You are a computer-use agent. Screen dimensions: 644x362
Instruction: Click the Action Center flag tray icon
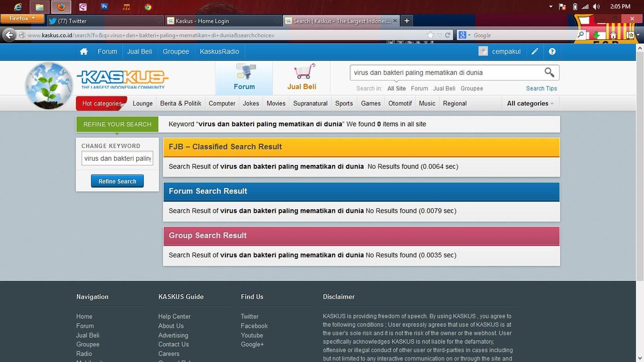(563, 7)
